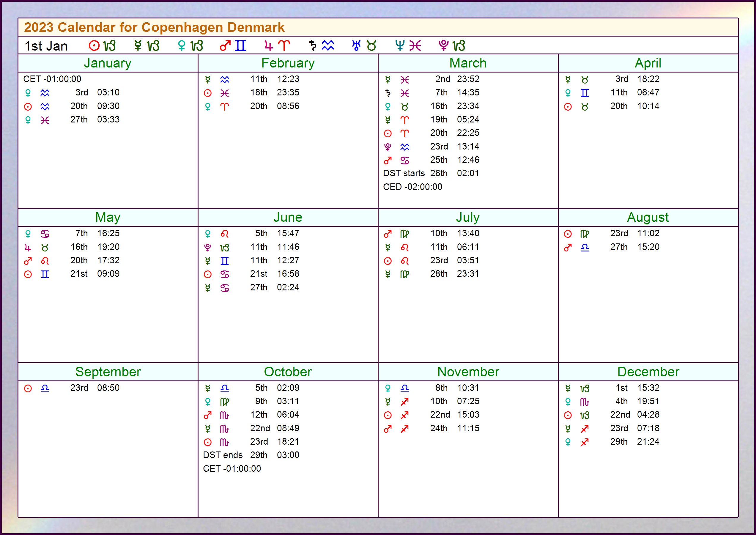Click Scorpio sign on October 12th 06:04 row
This screenshot has height=535, width=756.
225,416
